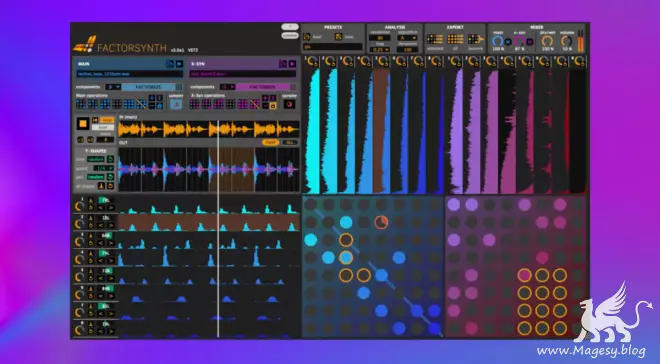Click the reset-all-shapes arrow icon in T-SHAPES
Screen dimensions: 660x364
pos(111,186)
